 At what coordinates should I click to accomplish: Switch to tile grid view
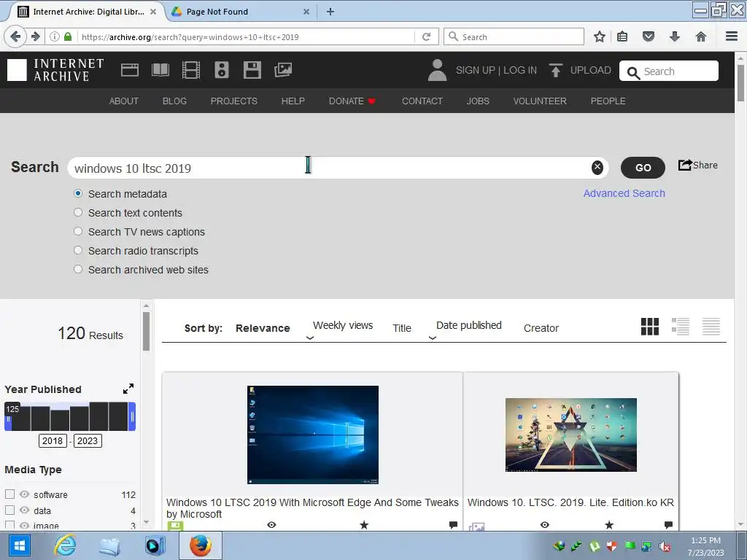click(650, 327)
